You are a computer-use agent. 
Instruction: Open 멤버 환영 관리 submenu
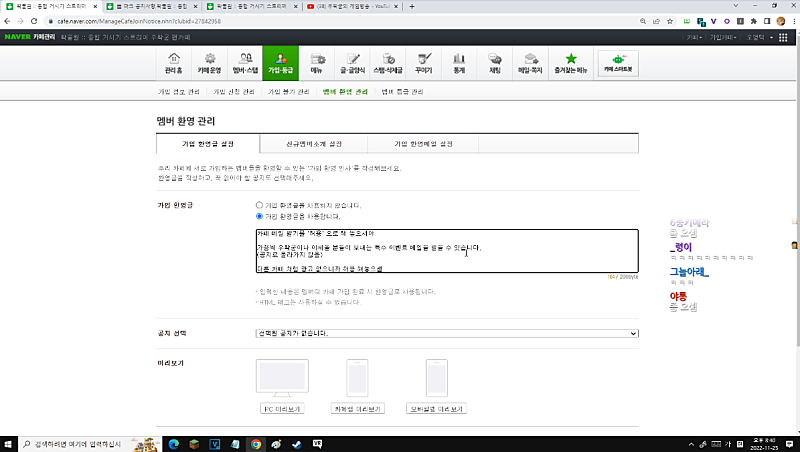(345, 92)
